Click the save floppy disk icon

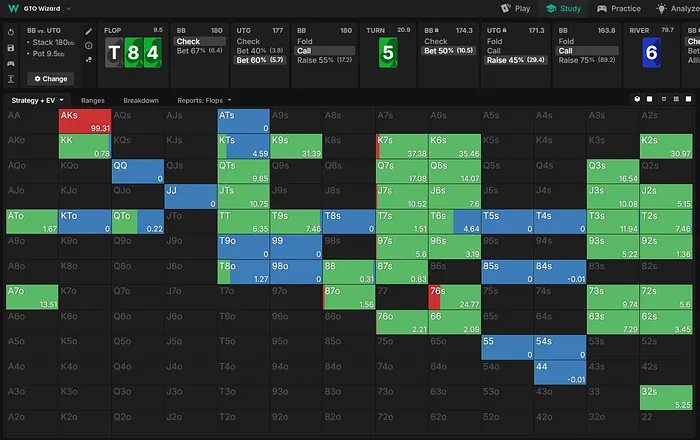point(10,47)
